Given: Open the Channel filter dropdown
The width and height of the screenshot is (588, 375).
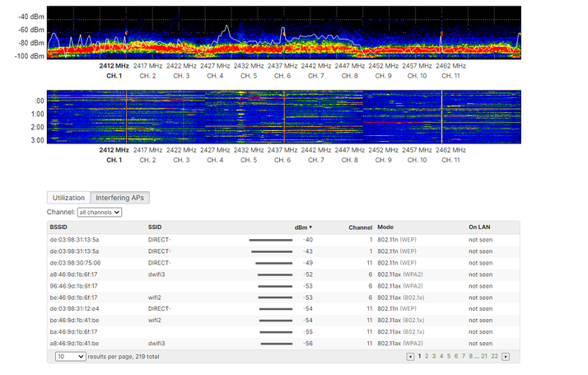Looking at the screenshot, I should pyautogui.click(x=99, y=213).
